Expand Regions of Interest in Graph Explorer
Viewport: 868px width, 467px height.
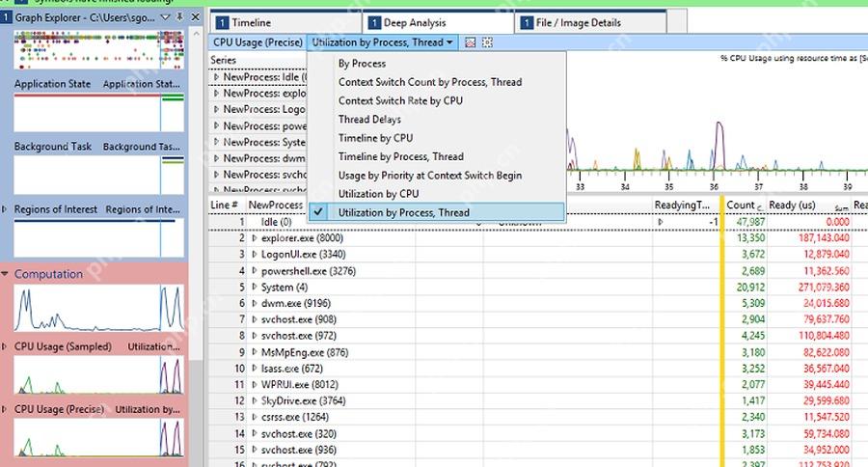pos(5,209)
